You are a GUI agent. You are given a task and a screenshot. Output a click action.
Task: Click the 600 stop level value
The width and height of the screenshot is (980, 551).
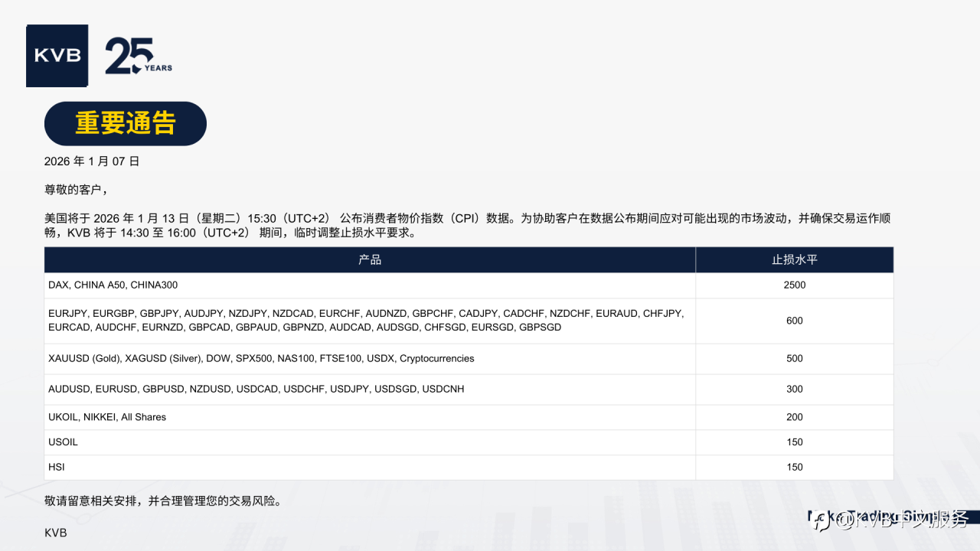click(x=795, y=321)
